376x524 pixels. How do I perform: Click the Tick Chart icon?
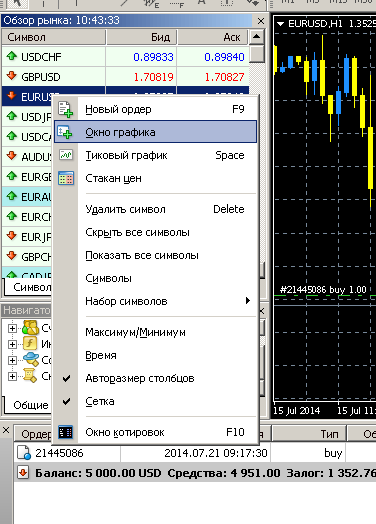click(x=66, y=155)
